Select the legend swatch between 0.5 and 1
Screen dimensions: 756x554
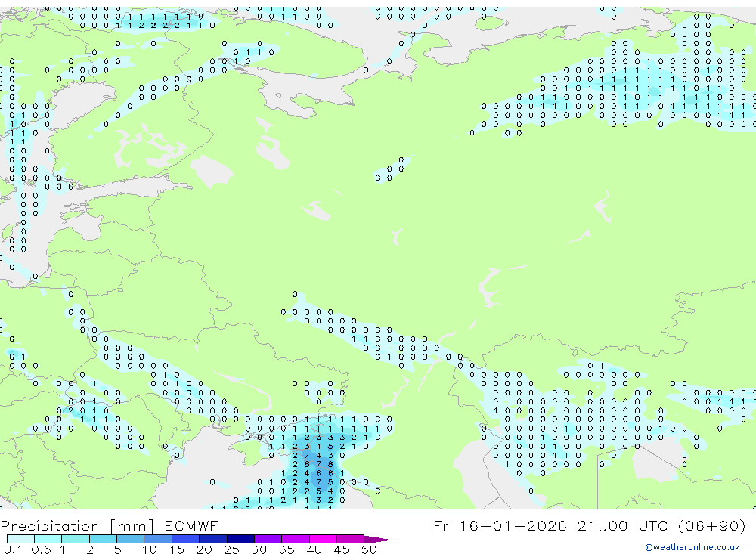click(x=48, y=539)
